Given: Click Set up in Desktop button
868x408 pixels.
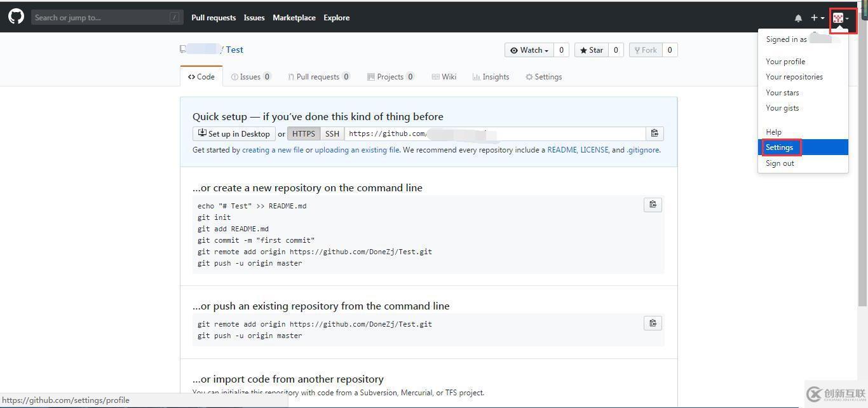Looking at the screenshot, I should pos(234,133).
